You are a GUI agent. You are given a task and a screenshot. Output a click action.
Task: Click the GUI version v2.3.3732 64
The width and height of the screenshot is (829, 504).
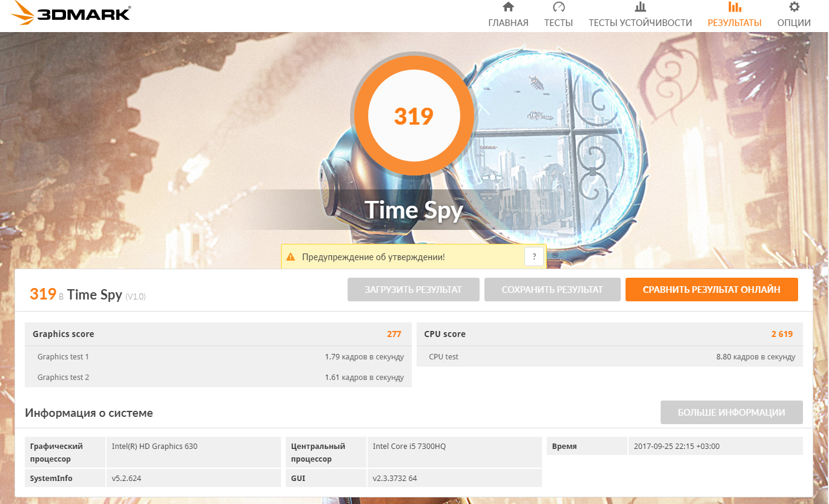pos(395,479)
